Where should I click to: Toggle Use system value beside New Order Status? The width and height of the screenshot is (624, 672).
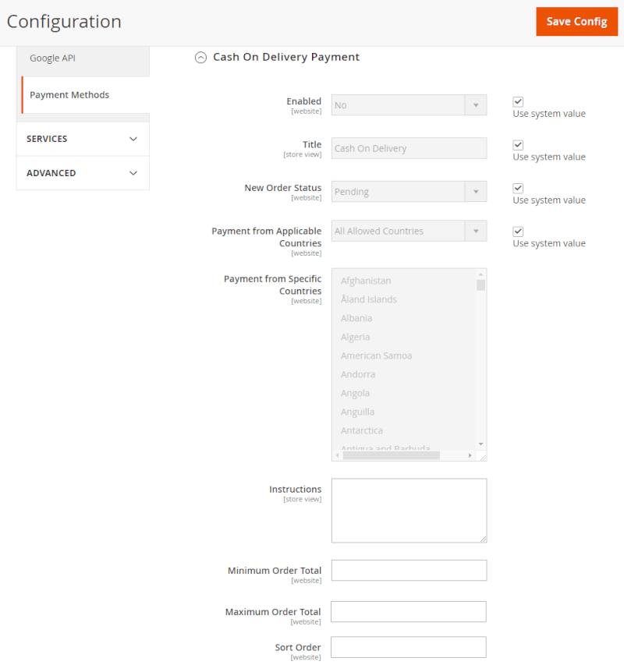[517, 187]
